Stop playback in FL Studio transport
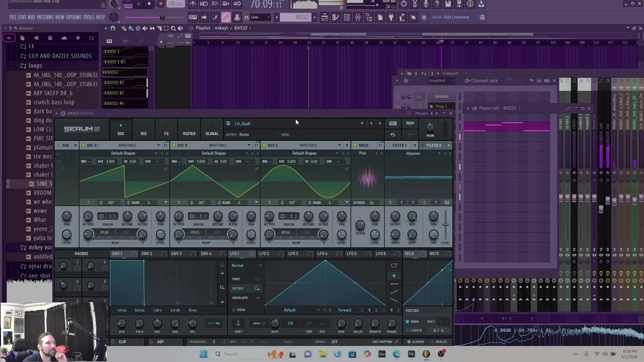This screenshot has width=644, height=362. (149, 4)
